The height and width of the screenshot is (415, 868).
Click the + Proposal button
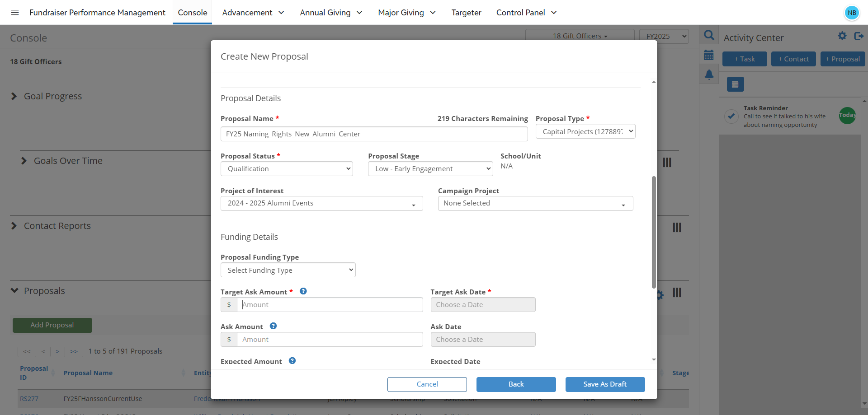(x=843, y=59)
